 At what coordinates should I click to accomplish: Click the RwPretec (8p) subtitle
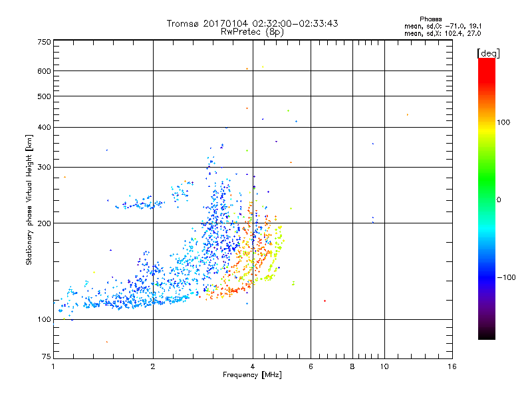pos(252,32)
